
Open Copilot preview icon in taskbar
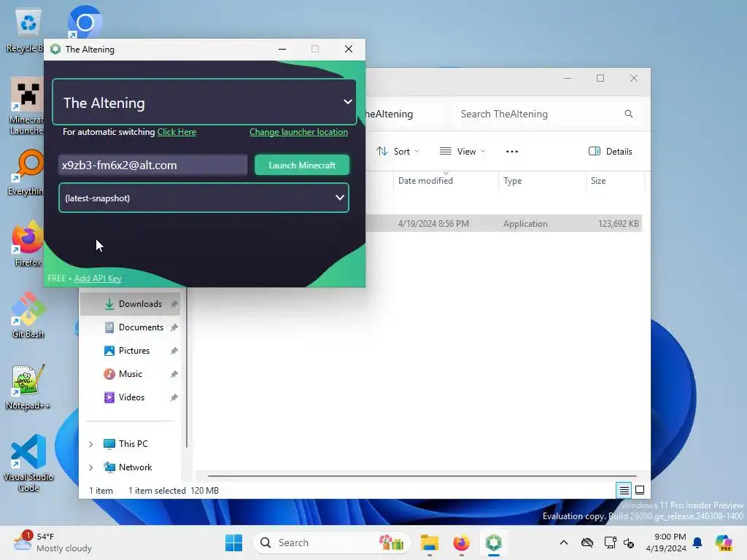click(x=723, y=542)
